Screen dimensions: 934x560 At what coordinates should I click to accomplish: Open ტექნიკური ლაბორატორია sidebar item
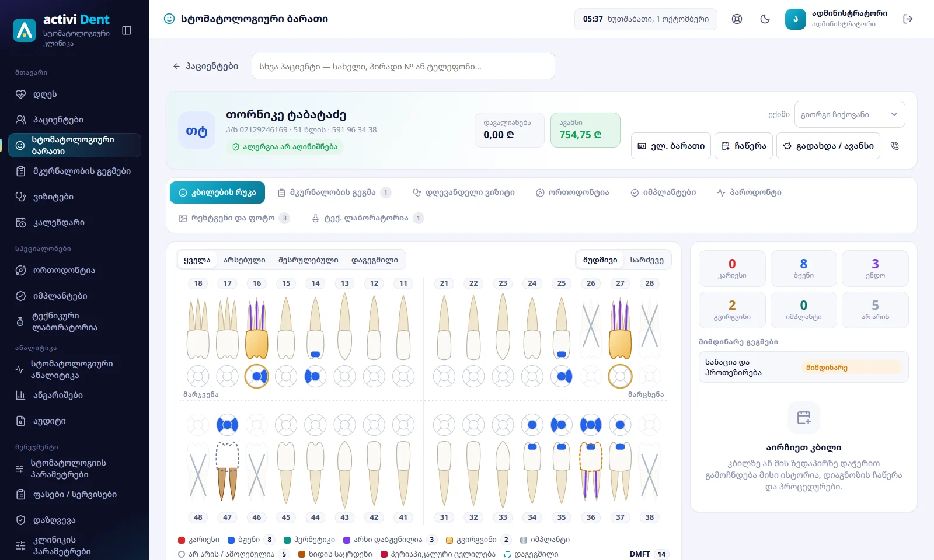[x=75, y=322]
